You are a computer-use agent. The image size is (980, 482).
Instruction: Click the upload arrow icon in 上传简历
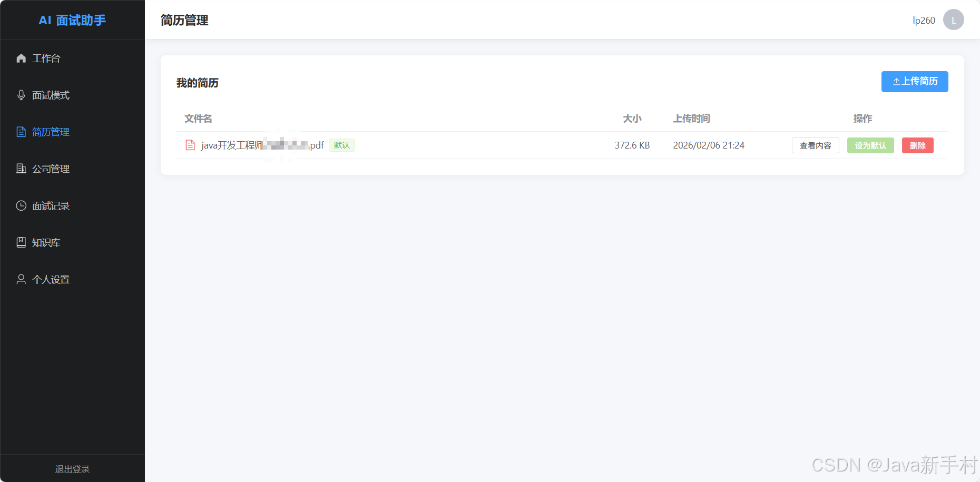[896, 82]
